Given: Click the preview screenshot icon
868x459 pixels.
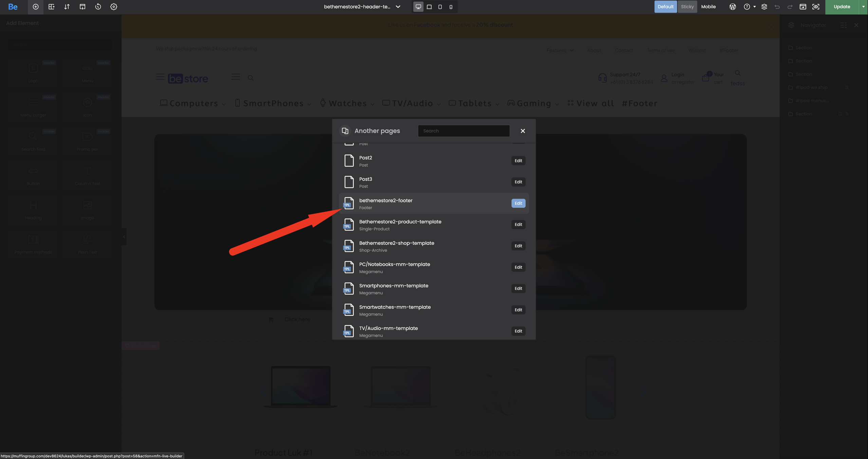Looking at the screenshot, I should [815, 7].
